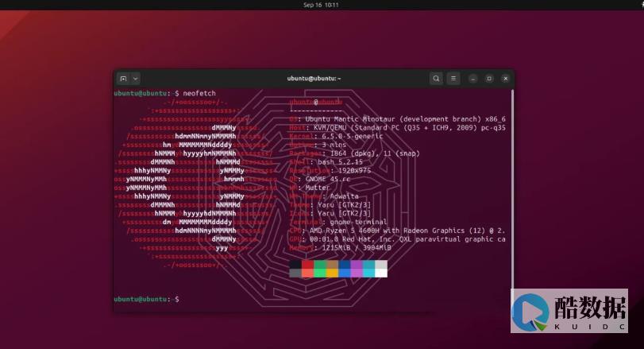The height and width of the screenshot is (349, 644).
Task: Click the '6.5.0-5-generic' kernel value
Action: [353, 136]
